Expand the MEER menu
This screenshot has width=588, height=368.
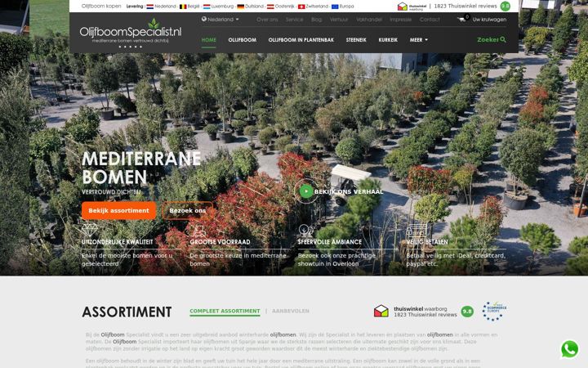(x=418, y=40)
